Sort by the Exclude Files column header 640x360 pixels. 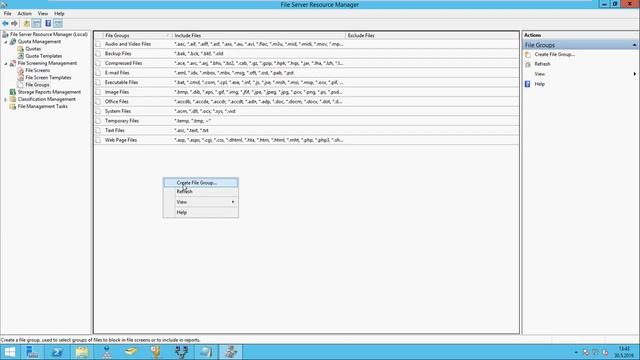tap(432, 36)
